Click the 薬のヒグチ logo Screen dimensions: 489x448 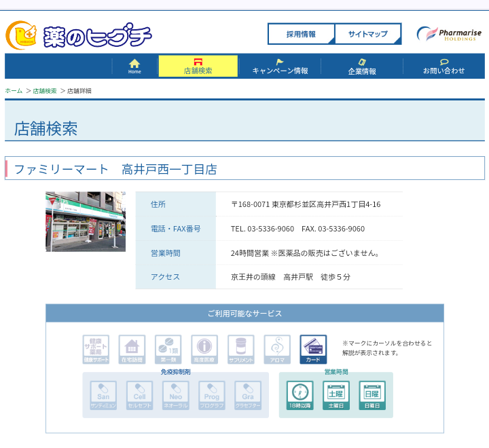[x=79, y=35]
